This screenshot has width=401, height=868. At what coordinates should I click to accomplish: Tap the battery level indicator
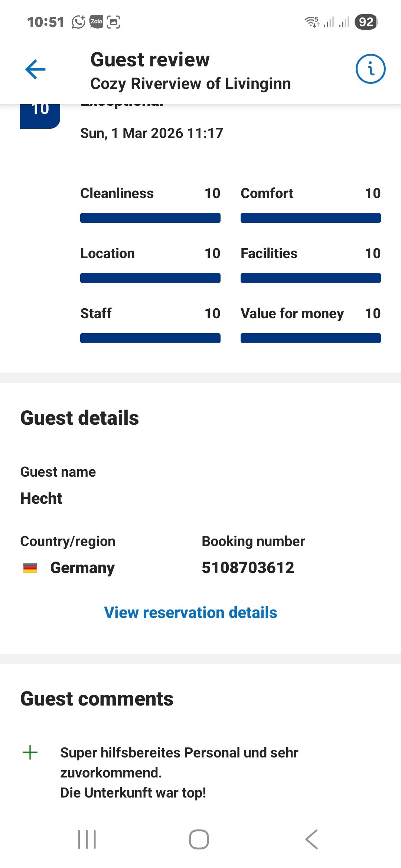(x=366, y=22)
